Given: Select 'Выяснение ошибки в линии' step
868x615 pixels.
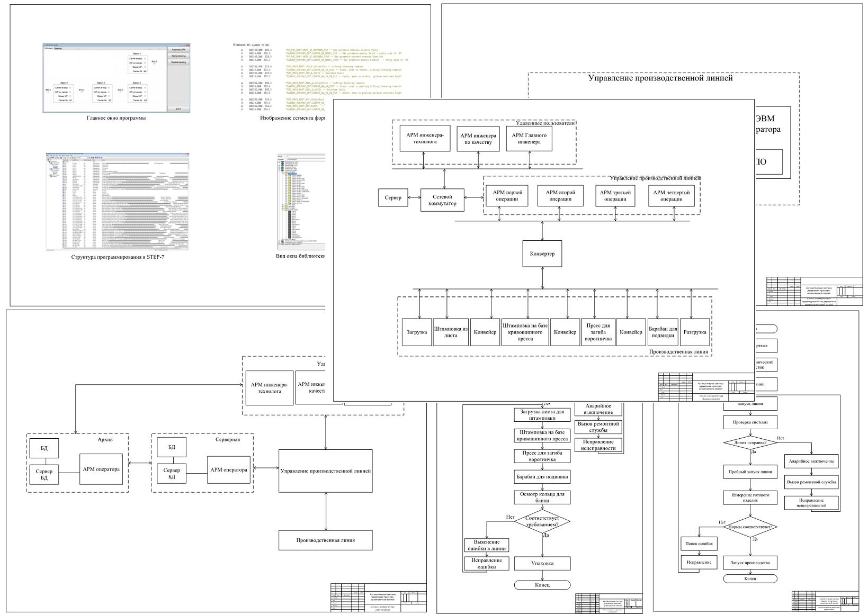Looking at the screenshot, I should coord(487,545).
